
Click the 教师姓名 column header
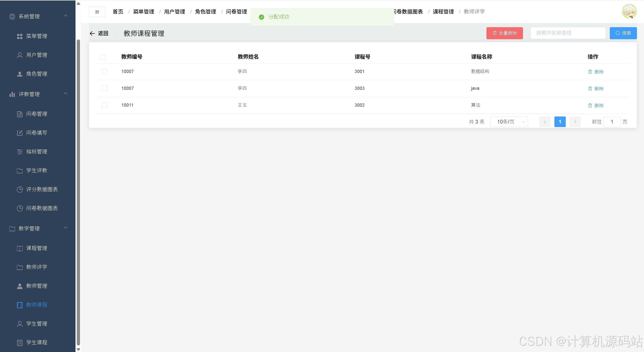click(248, 57)
